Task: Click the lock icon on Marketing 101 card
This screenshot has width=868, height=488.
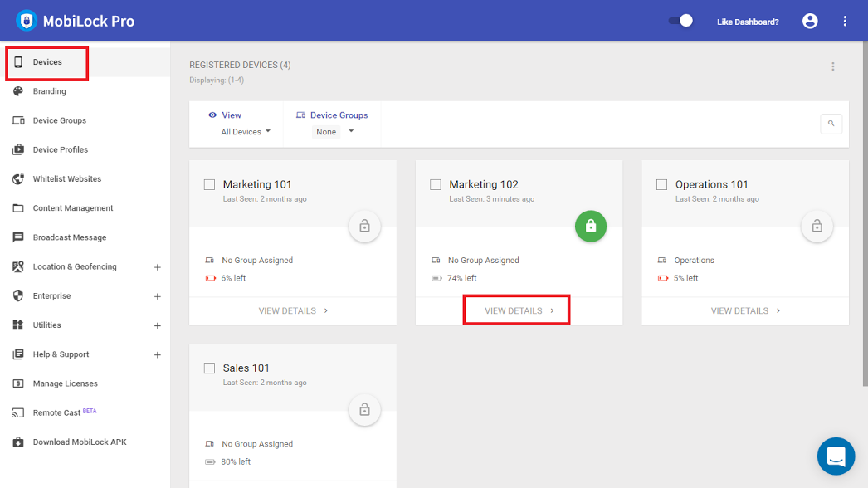Action: [364, 226]
